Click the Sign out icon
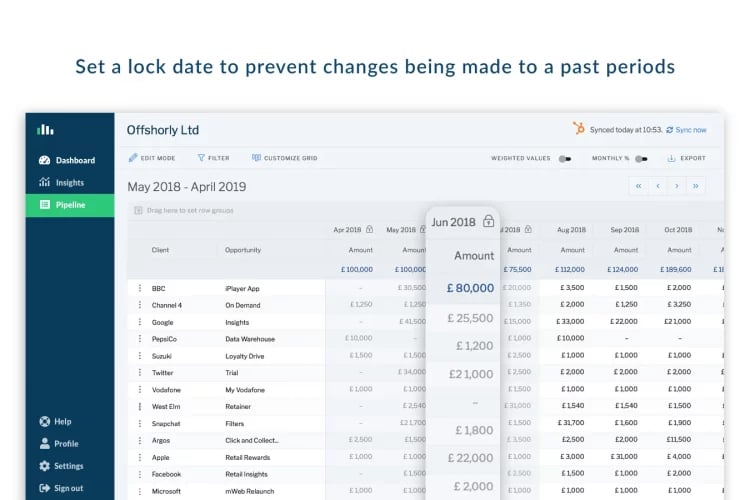Screen dimensions: 750x500 point(44,488)
